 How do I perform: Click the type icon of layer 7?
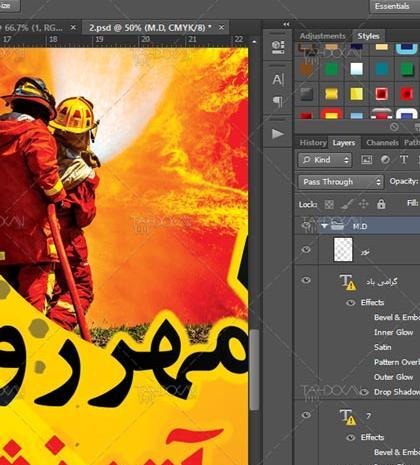[347, 417]
